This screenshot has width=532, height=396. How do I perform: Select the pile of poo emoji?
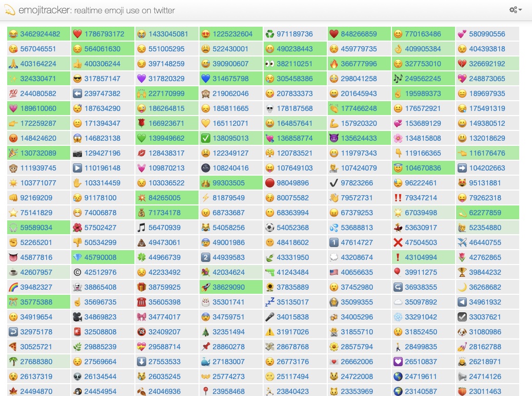tap(141, 243)
